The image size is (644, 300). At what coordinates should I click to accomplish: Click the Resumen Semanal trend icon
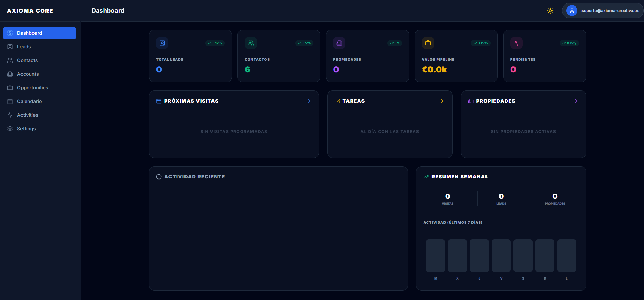[x=426, y=177]
